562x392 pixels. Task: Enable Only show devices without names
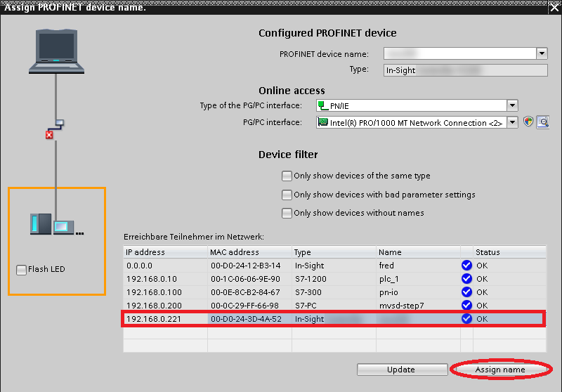tap(287, 213)
